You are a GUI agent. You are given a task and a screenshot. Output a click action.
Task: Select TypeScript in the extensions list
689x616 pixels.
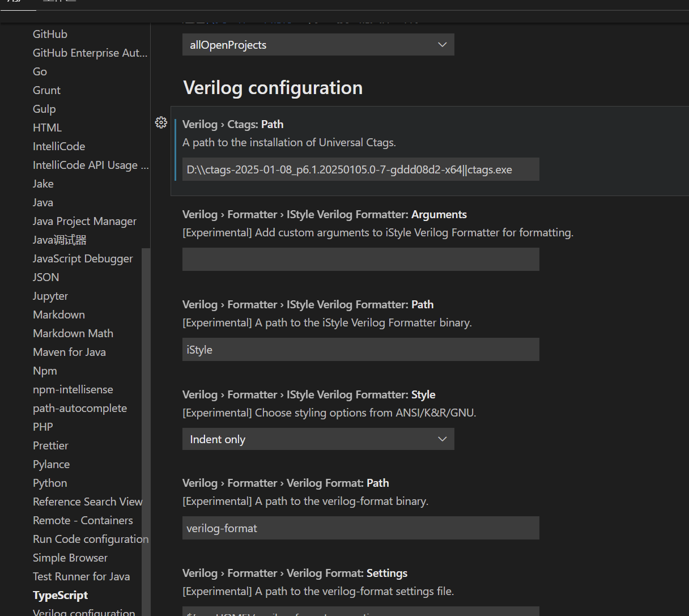click(x=60, y=595)
